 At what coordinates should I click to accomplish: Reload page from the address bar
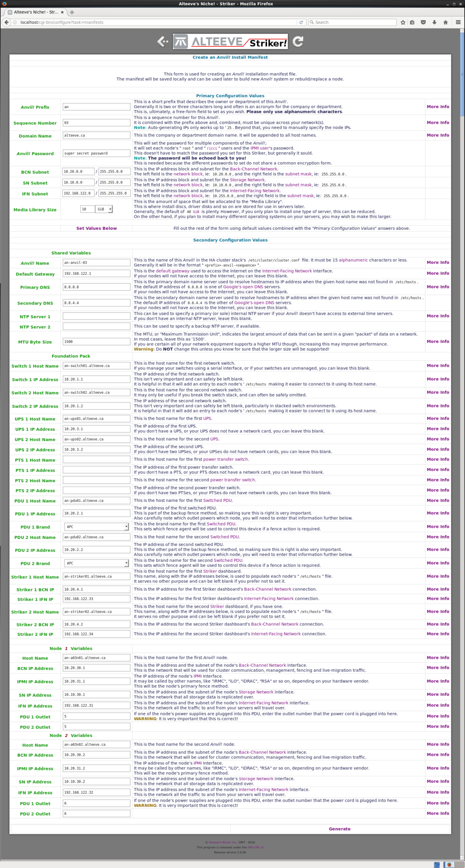pyautogui.click(x=301, y=22)
